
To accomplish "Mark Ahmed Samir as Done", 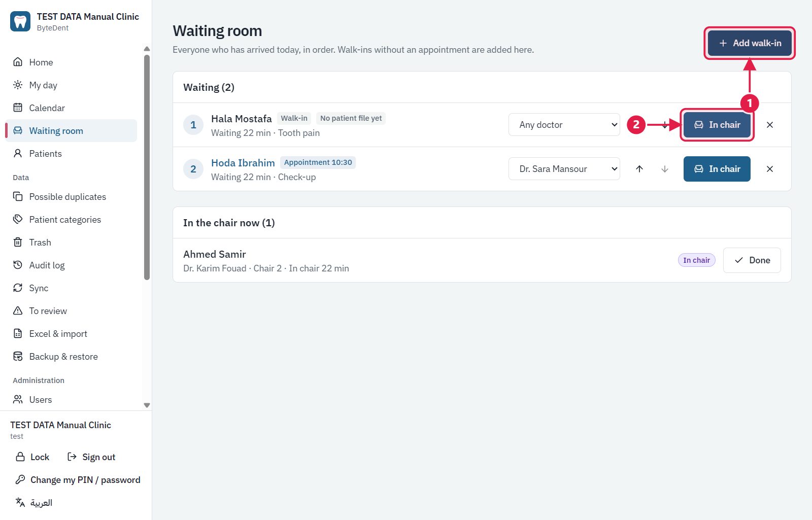I will click(x=752, y=260).
